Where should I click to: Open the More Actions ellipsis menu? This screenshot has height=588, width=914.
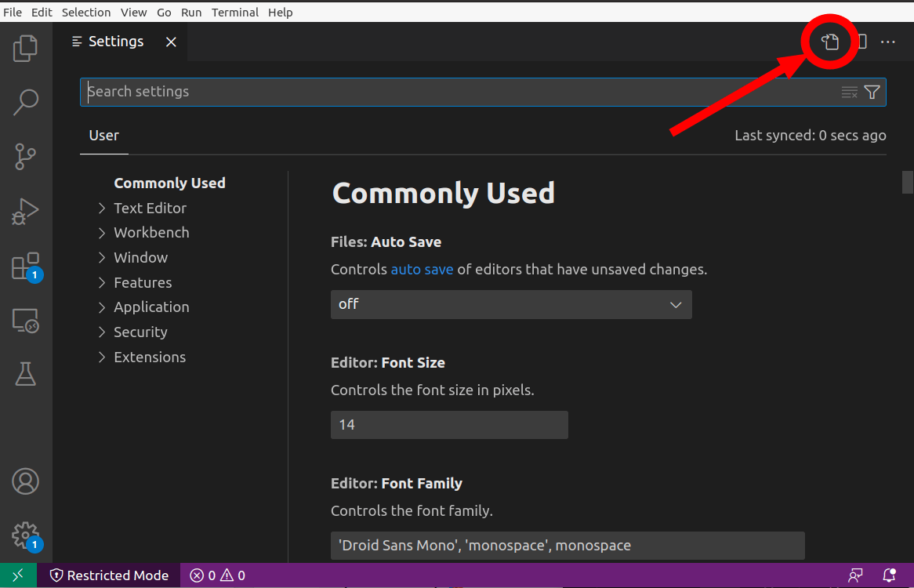click(887, 42)
